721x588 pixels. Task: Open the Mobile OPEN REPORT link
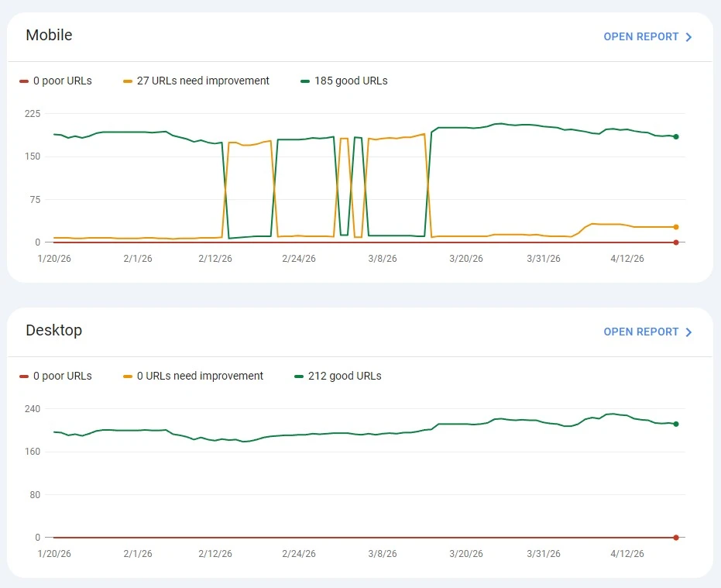coord(640,36)
